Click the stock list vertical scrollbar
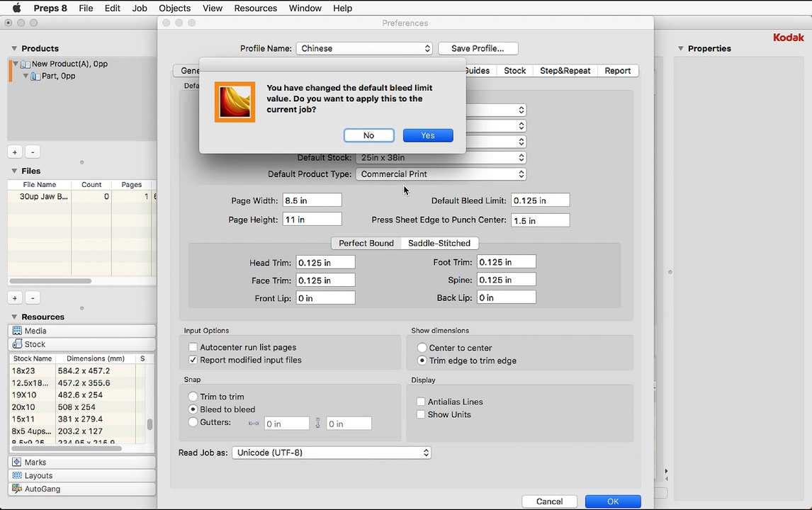 (x=150, y=424)
